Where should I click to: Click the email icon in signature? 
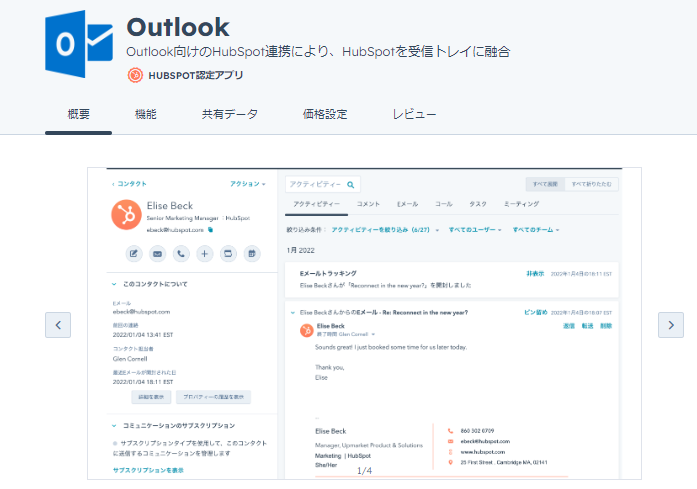450,441
